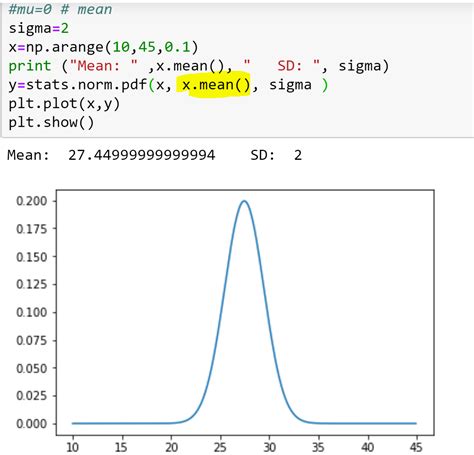The height and width of the screenshot is (455, 474).
Task: Click the output value "27.44999999999994"
Action: click(x=142, y=155)
